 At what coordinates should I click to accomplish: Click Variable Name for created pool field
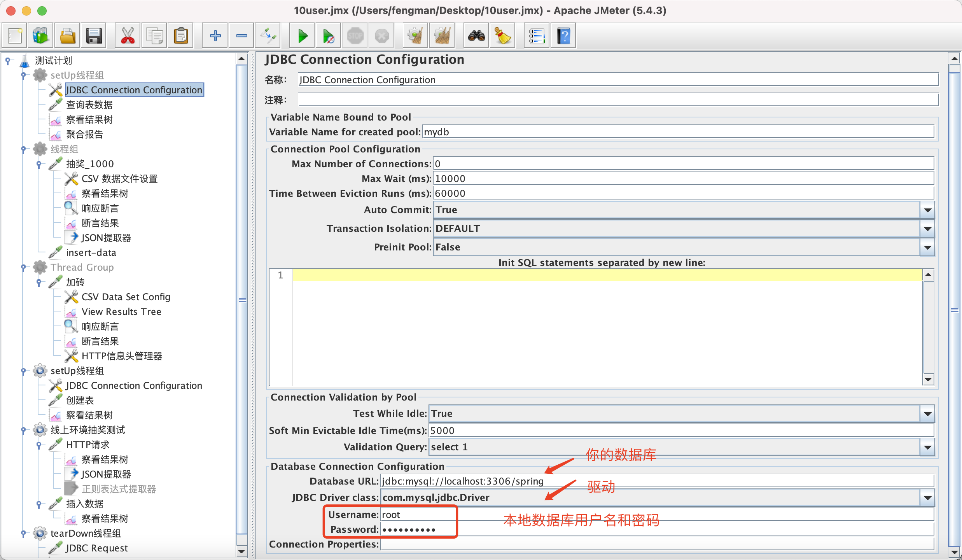678,132
